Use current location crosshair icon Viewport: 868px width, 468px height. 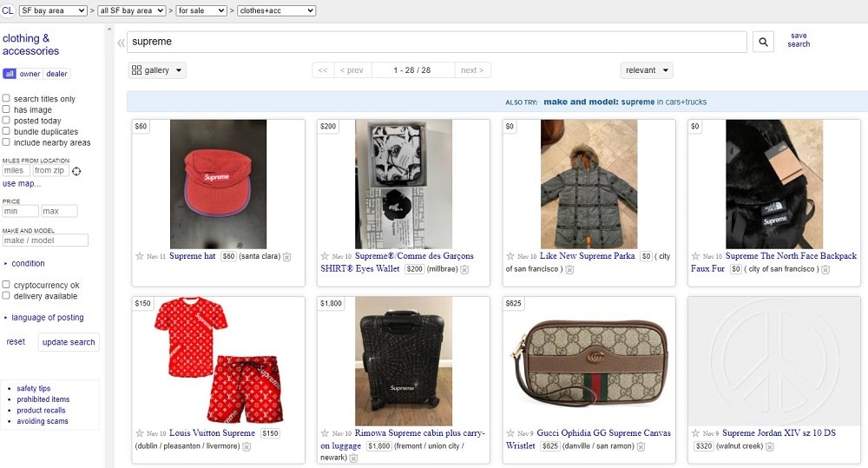point(76,171)
